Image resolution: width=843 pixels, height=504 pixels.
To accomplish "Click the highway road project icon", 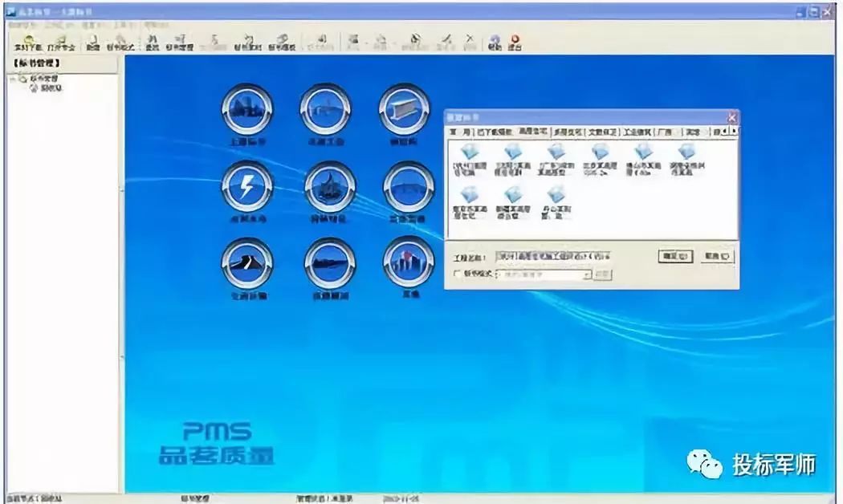I will tap(247, 265).
